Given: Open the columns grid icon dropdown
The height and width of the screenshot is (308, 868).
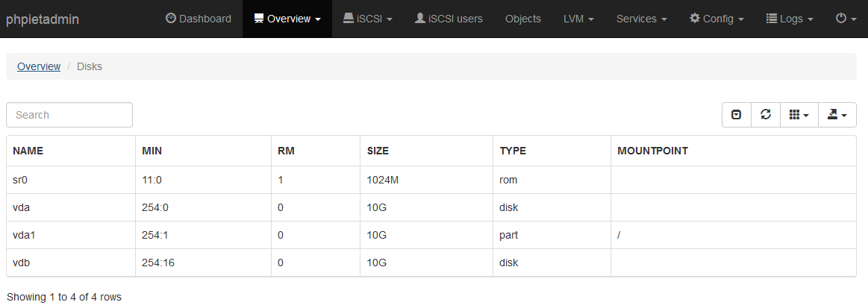Looking at the screenshot, I should pyautogui.click(x=799, y=115).
